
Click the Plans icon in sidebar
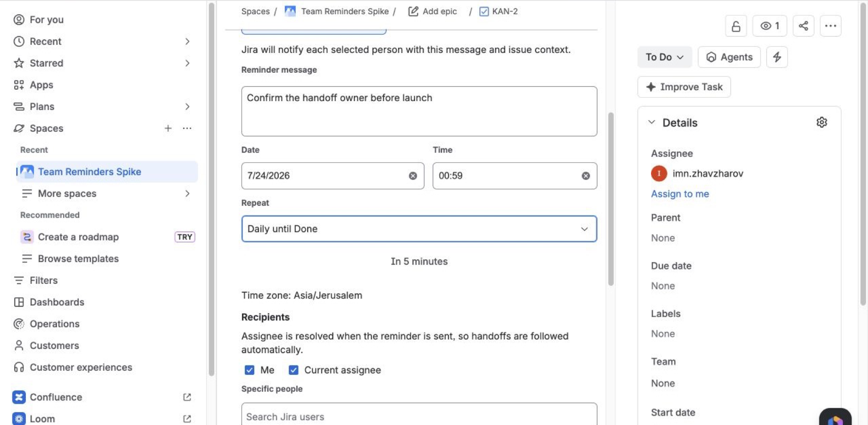(19, 106)
